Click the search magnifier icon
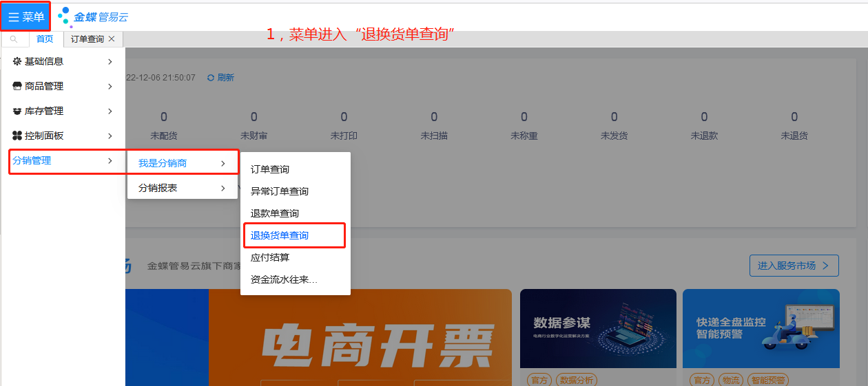This screenshot has width=868, height=386. tap(14, 39)
